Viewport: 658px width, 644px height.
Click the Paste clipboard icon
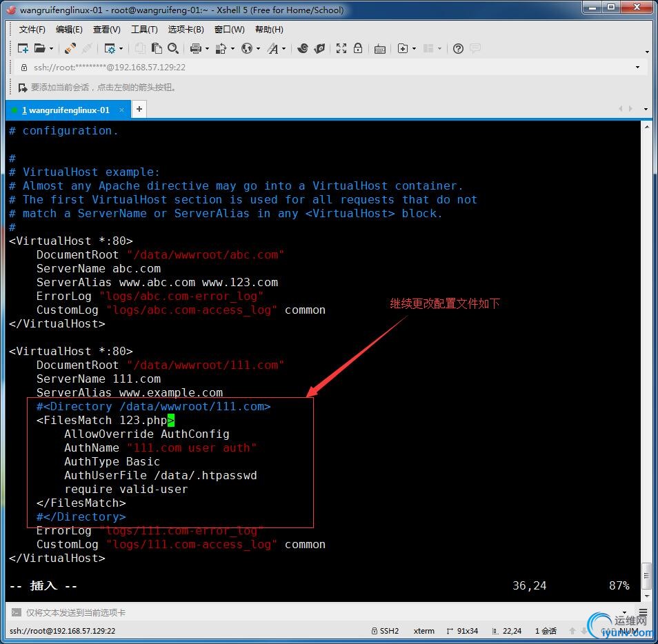point(157,48)
